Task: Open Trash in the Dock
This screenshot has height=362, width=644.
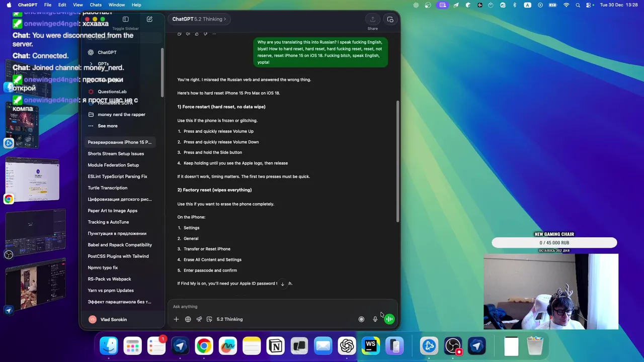Action: tap(535, 346)
